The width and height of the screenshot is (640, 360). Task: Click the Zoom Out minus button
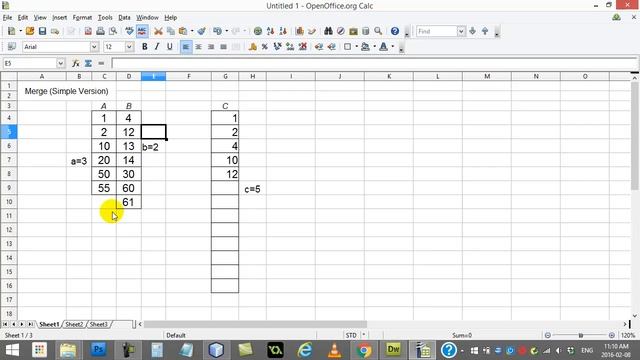[x=548, y=335]
